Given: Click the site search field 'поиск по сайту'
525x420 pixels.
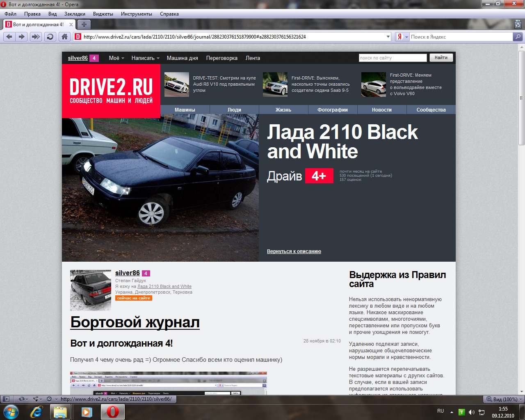Looking at the screenshot, I should coord(393,58).
